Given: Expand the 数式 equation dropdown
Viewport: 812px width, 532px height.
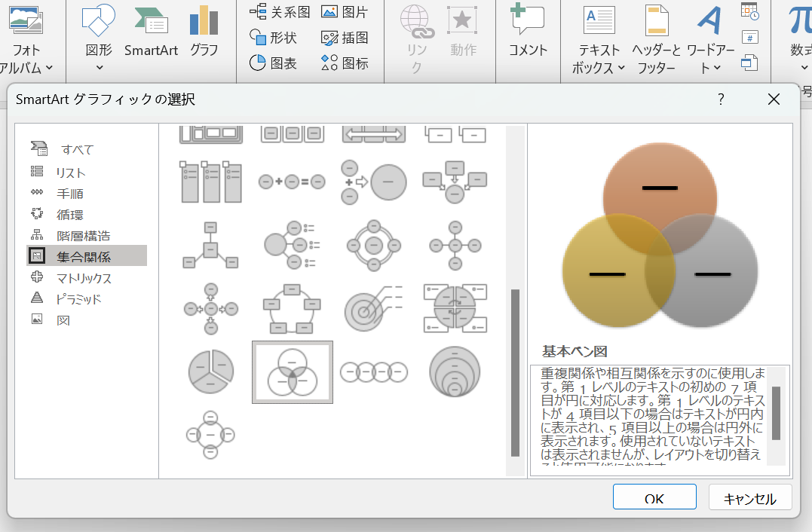Looking at the screenshot, I should (804, 68).
